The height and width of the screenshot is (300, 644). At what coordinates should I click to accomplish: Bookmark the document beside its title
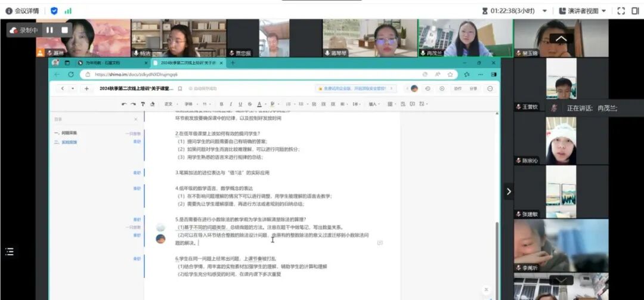180,88
